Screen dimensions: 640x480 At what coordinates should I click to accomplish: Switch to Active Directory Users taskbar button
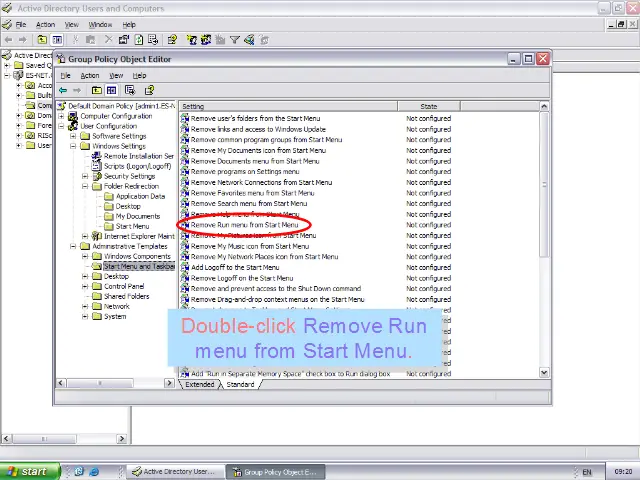[175, 471]
